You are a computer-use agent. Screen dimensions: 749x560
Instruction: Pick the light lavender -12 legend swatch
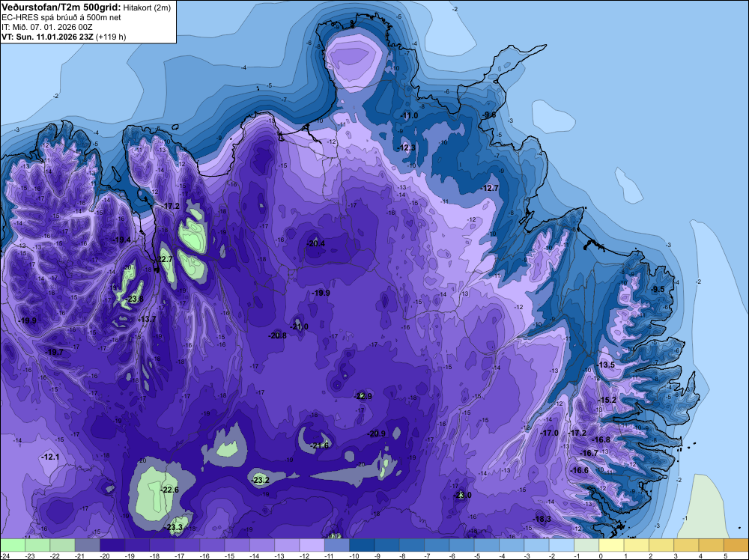pyautogui.click(x=312, y=545)
